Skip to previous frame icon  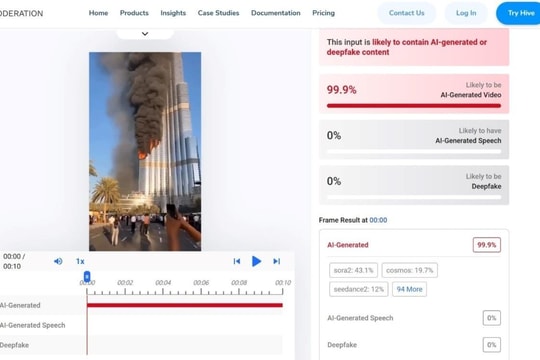pos(237,261)
